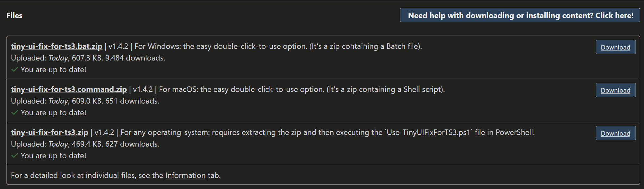Open the tiny-ui-fix-for-ts3.zip file link
The height and width of the screenshot is (189, 644).
pos(49,132)
